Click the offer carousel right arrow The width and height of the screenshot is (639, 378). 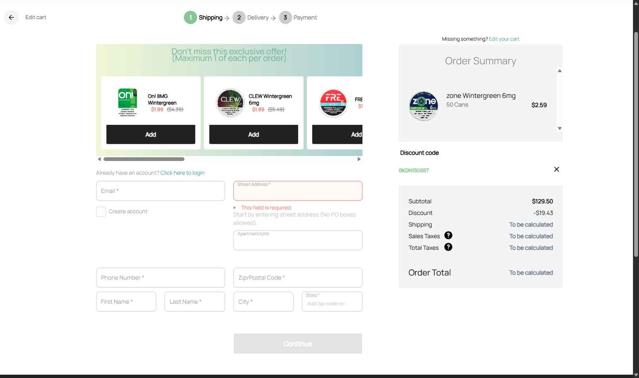(x=359, y=159)
